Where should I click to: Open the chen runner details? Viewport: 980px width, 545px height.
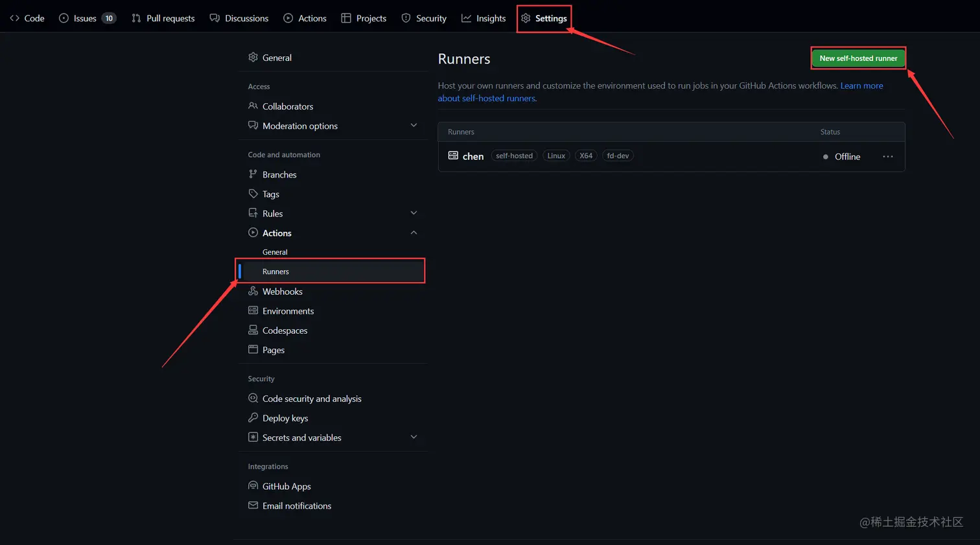tap(473, 156)
